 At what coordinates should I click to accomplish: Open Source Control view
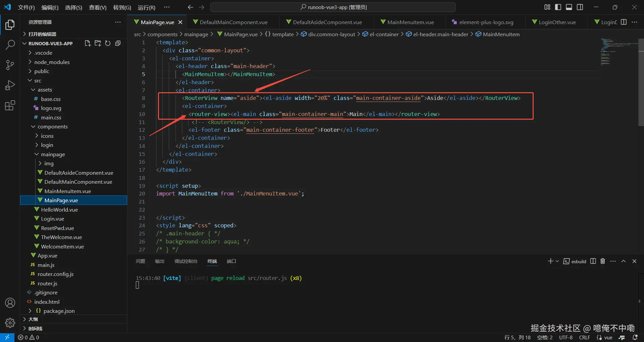(10, 65)
